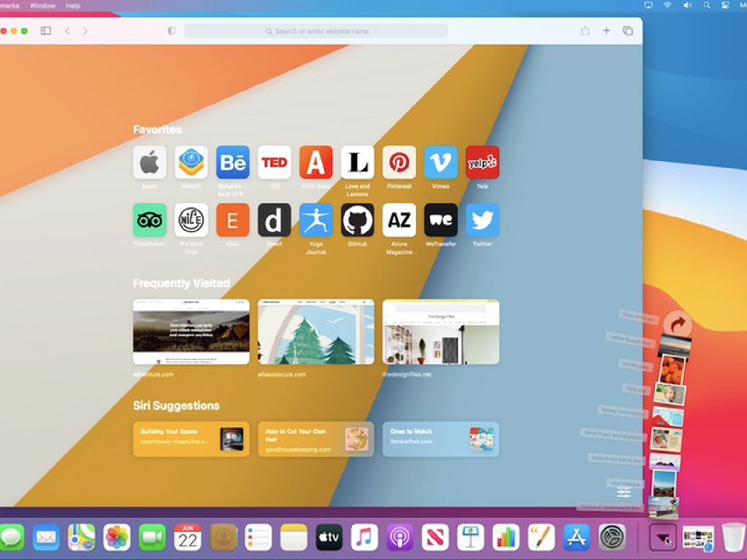The height and width of the screenshot is (560, 747).
Task: Open the Building Your Space Siri suggestion
Action: tap(190, 439)
